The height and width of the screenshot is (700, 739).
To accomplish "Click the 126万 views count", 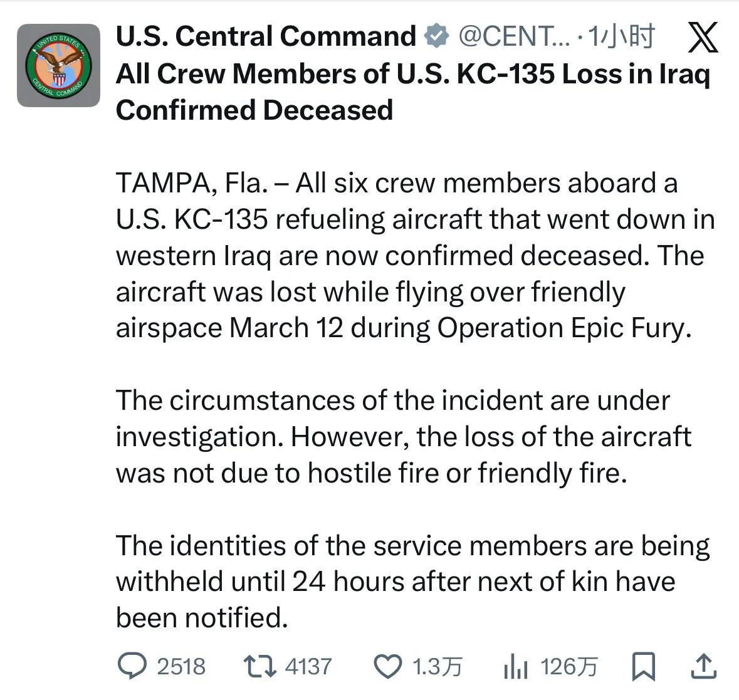I will [x=569, y=666].
